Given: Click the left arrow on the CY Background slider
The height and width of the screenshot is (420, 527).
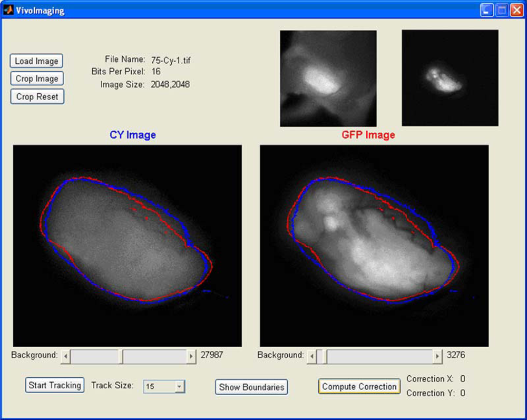Looking at the screenshot, I should tap(65, 356).
